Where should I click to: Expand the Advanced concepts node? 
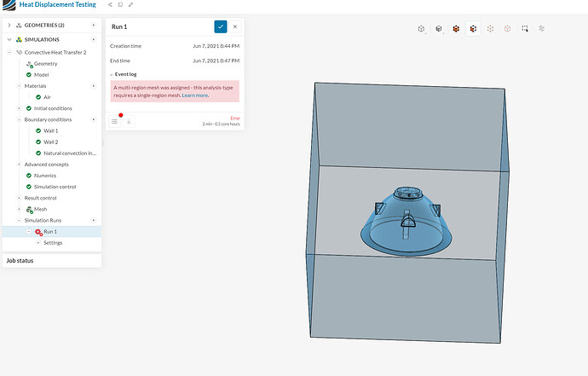(x=19, y=165)
